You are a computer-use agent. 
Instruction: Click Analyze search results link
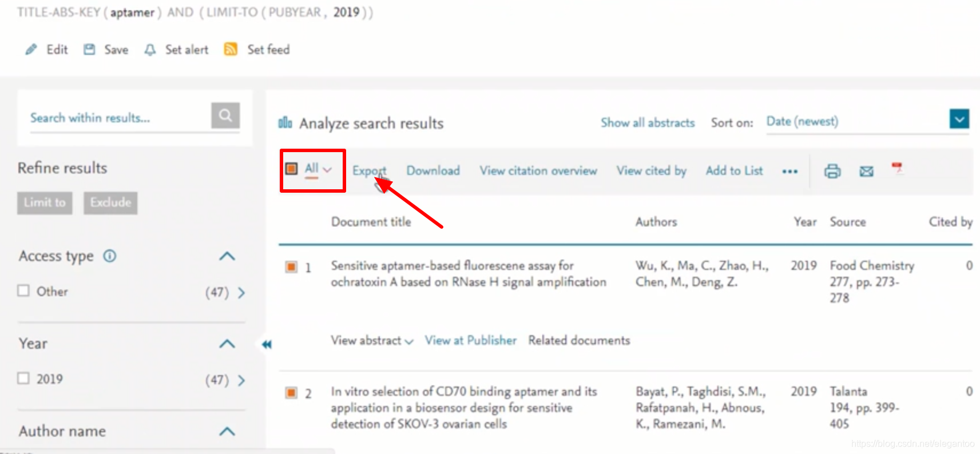(x=371, y=124)
